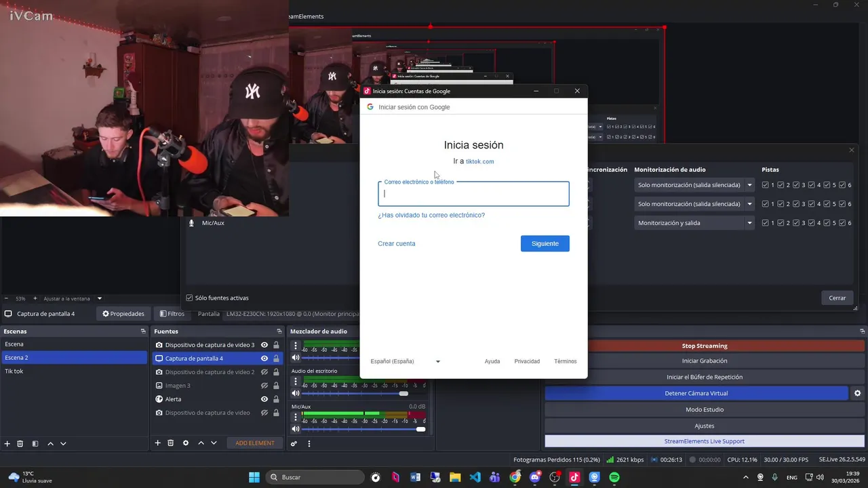Open advanced audio properties gears icon in mixer

pos(294,444)
